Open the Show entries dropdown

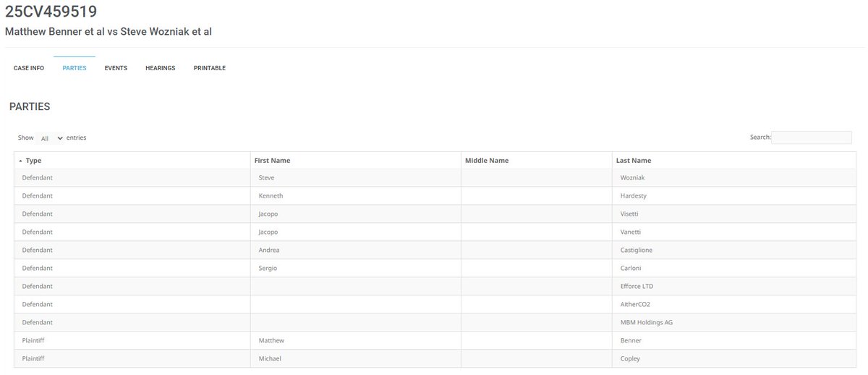pyautogui.click(x=51, y=138)
